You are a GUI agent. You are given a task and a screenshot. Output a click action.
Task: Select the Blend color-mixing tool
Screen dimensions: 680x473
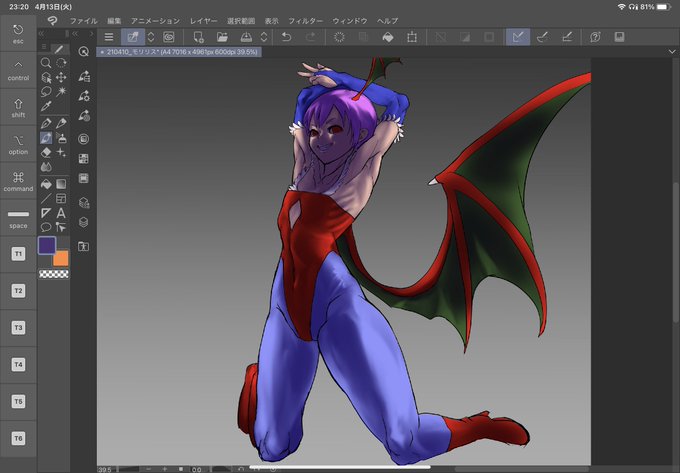(x=46, y=166)
